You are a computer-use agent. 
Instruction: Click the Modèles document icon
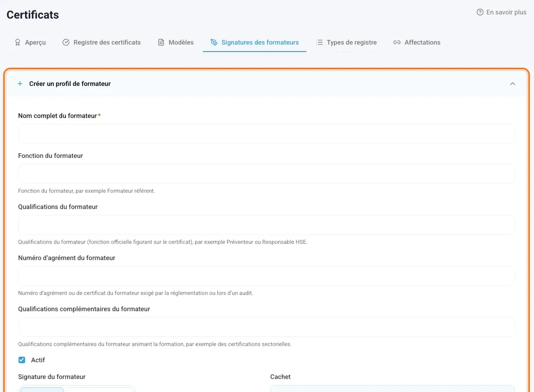click(x=161, y=42)
